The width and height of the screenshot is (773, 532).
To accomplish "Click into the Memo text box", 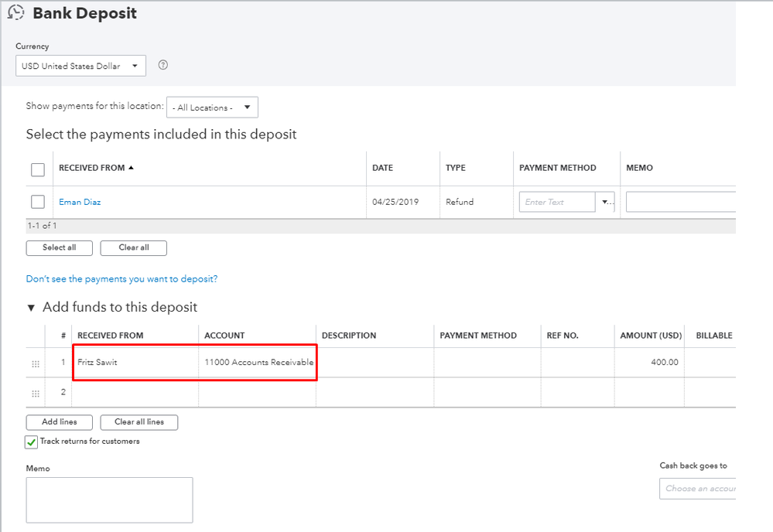I will pyautogui.click(x=109, y=500).
